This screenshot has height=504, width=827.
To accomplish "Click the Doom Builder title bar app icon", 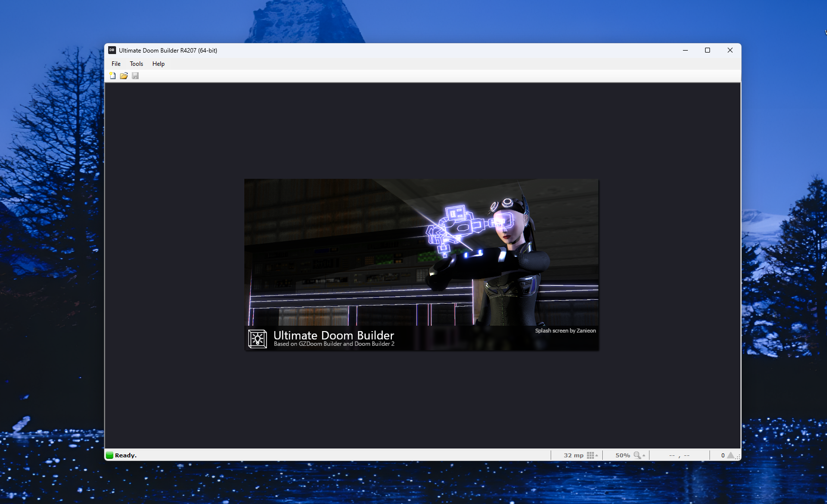I will (x=112, y=50).
